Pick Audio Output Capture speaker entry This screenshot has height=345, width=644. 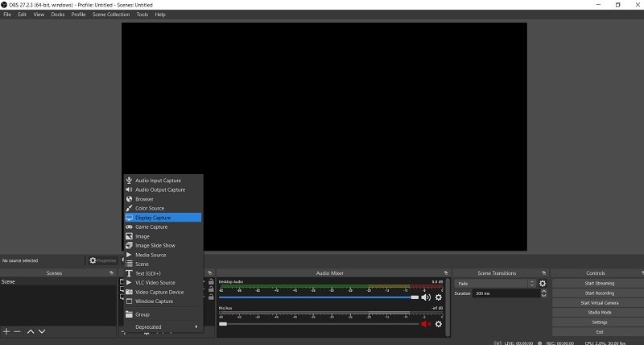[163, 189]
